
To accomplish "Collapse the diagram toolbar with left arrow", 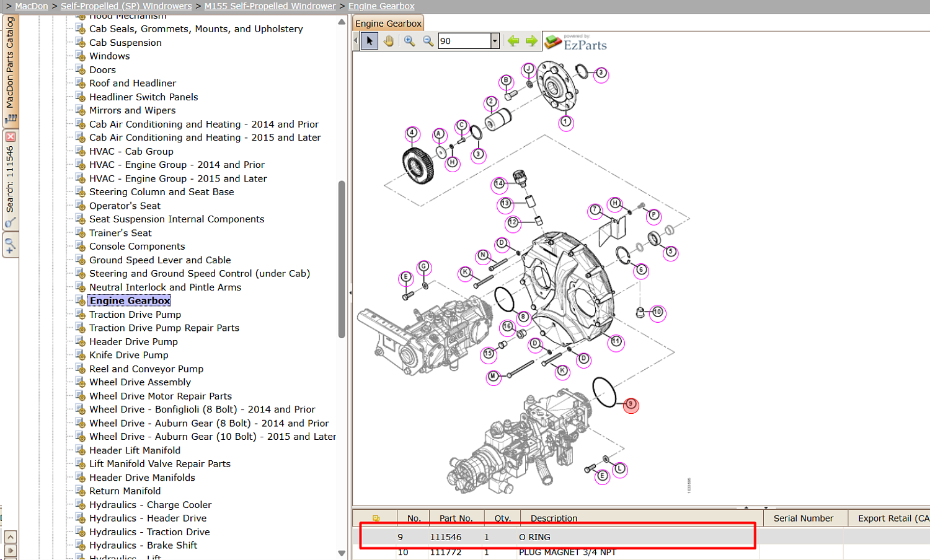I will click(356, 41).
